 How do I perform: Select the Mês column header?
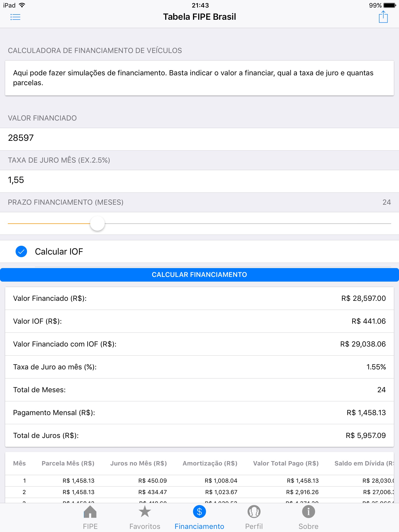[x=19, y=463]
